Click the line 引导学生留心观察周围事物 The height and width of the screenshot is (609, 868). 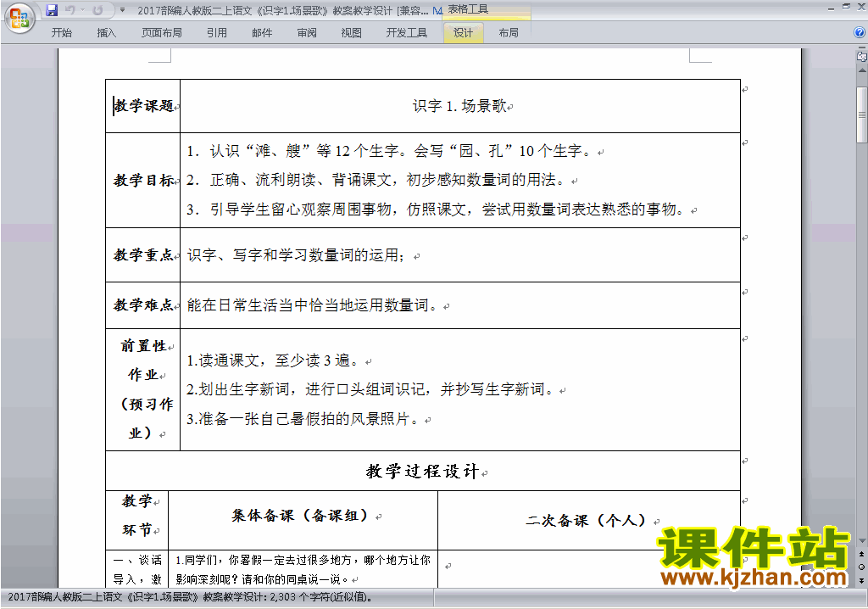click(437, 210)
